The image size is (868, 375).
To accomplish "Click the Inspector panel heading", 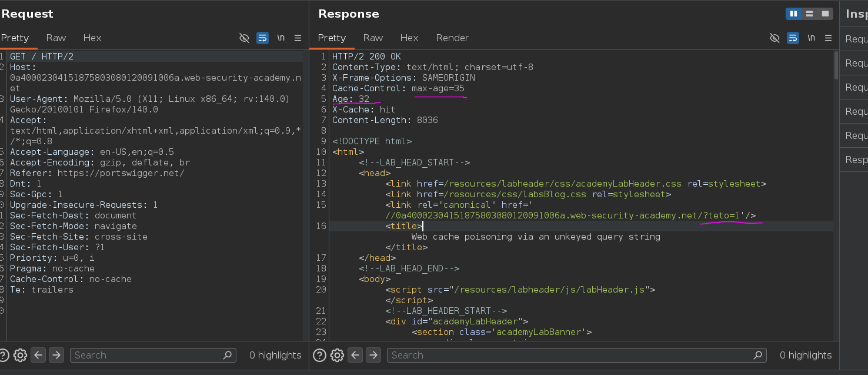I will 856,14.
